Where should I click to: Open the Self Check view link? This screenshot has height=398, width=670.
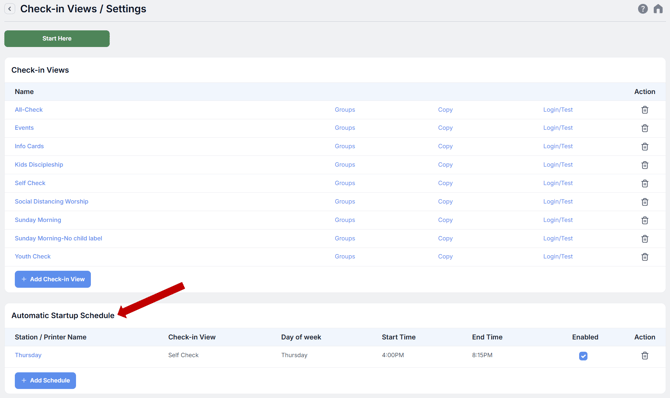[30, 183]
